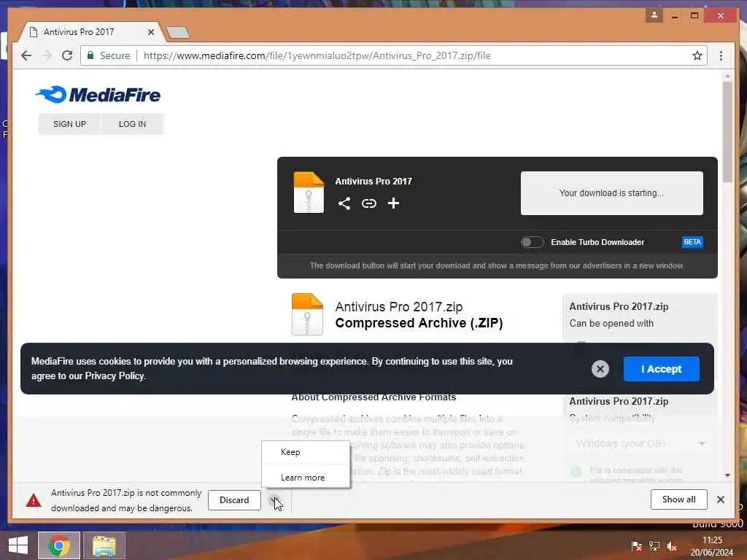Click the Enable Turbo Downloader label
The height and width of the screenshot is (560, 747).
click(597, 242)
